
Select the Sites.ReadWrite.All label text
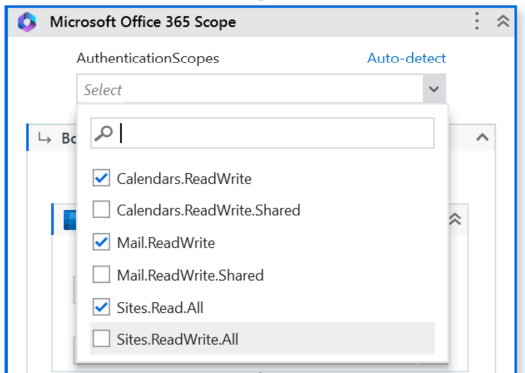tap(177, 339)
